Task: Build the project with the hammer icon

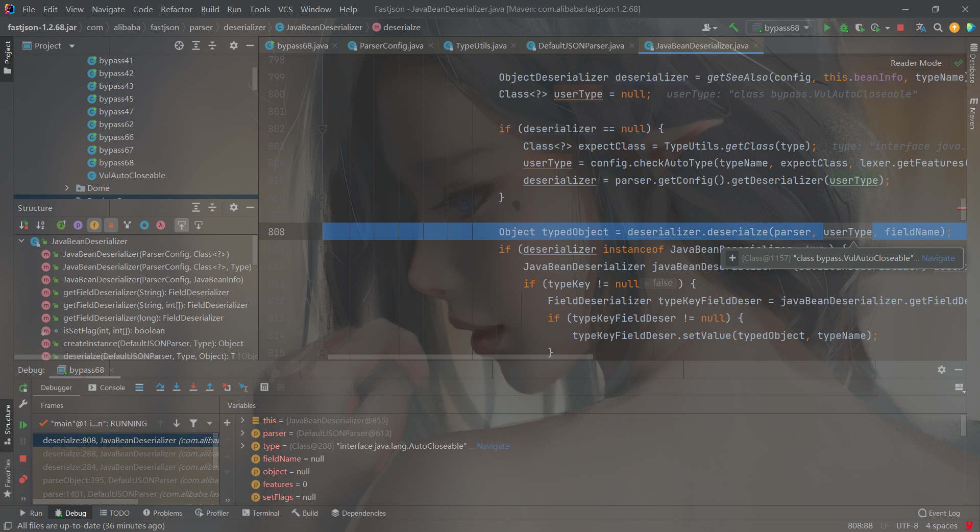Action: click(733, 28)
